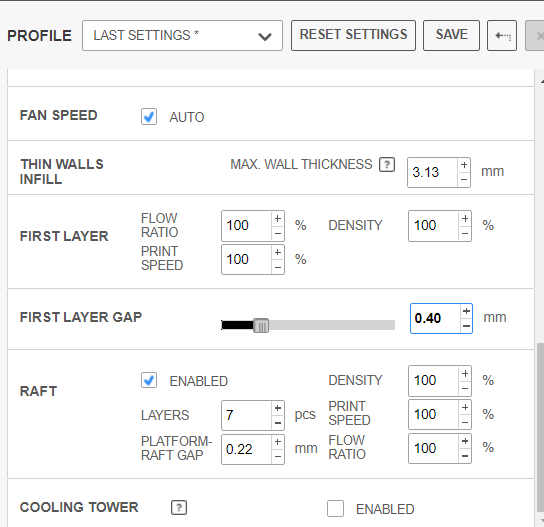The image size is (544, 527).
Task: Open help for Max. Wall Thickness
Action: point(387,164)
